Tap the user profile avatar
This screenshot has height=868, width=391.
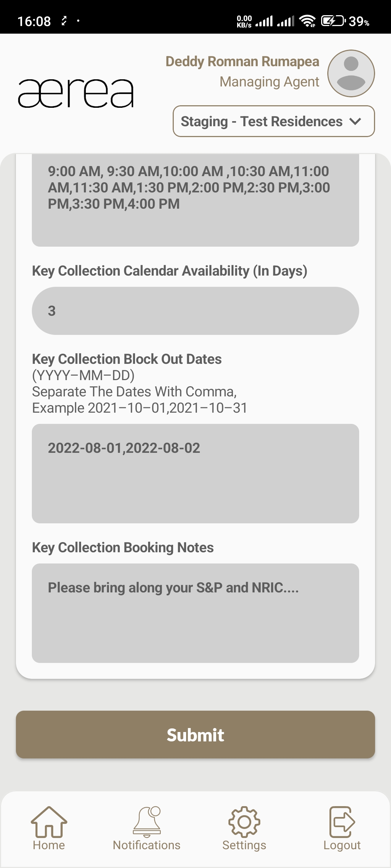(351, 73)
